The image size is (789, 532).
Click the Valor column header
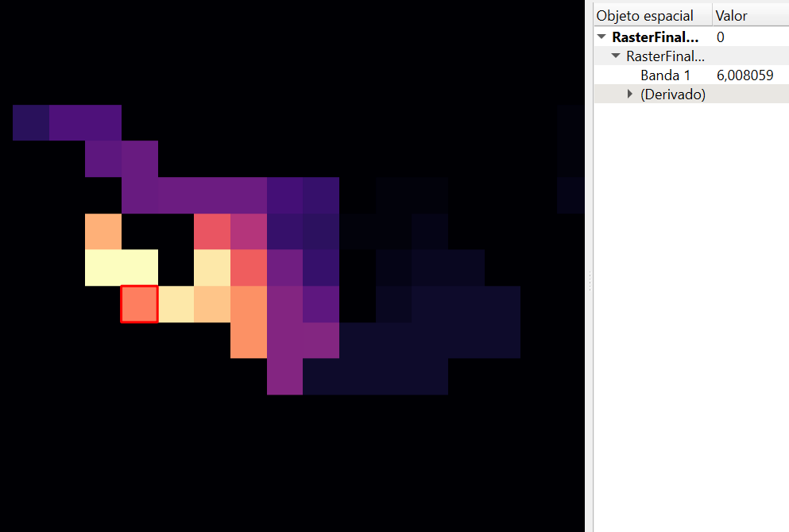[731, 15]
